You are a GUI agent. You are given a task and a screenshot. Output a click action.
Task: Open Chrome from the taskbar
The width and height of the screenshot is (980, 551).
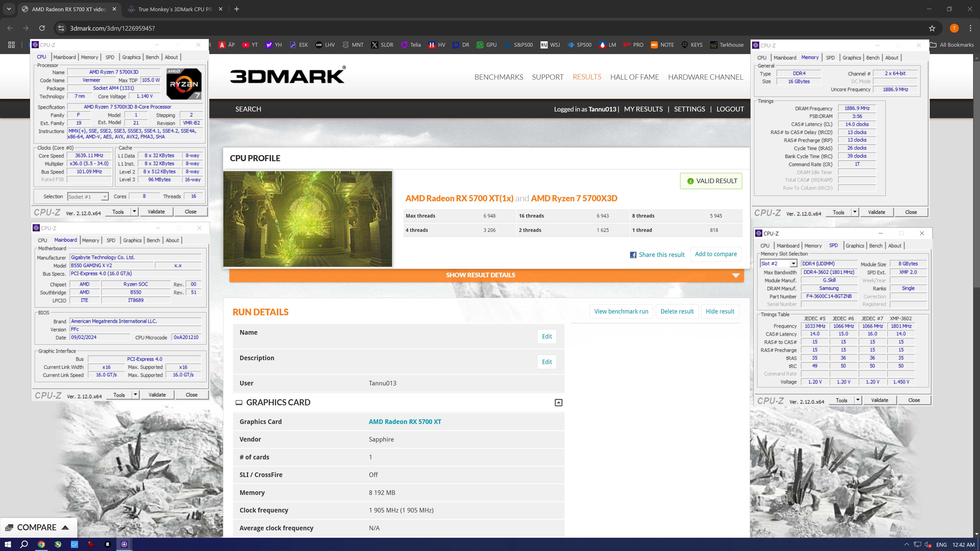[41, 545]
